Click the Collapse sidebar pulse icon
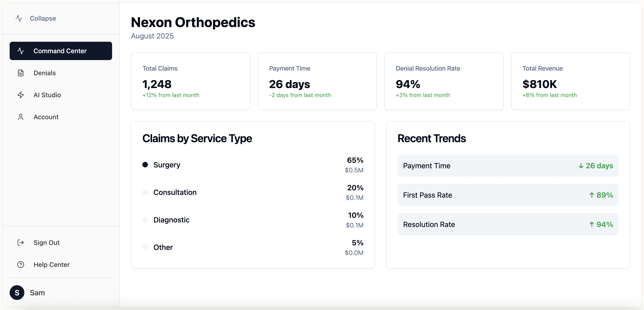 pyautogui.click(x=19, y=19)
